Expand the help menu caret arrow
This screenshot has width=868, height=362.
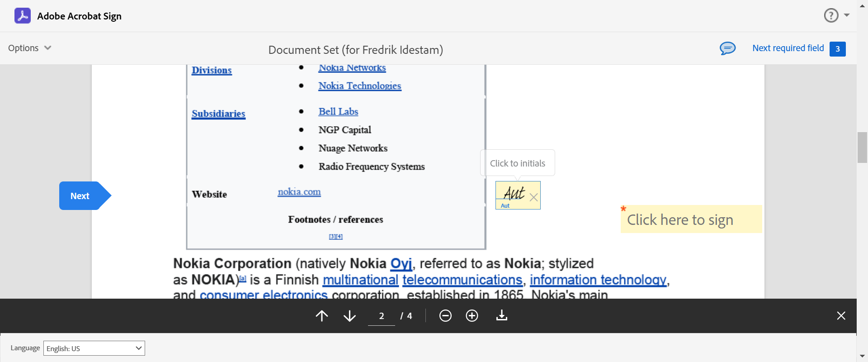pyautogui.click(x=847, y=15)
